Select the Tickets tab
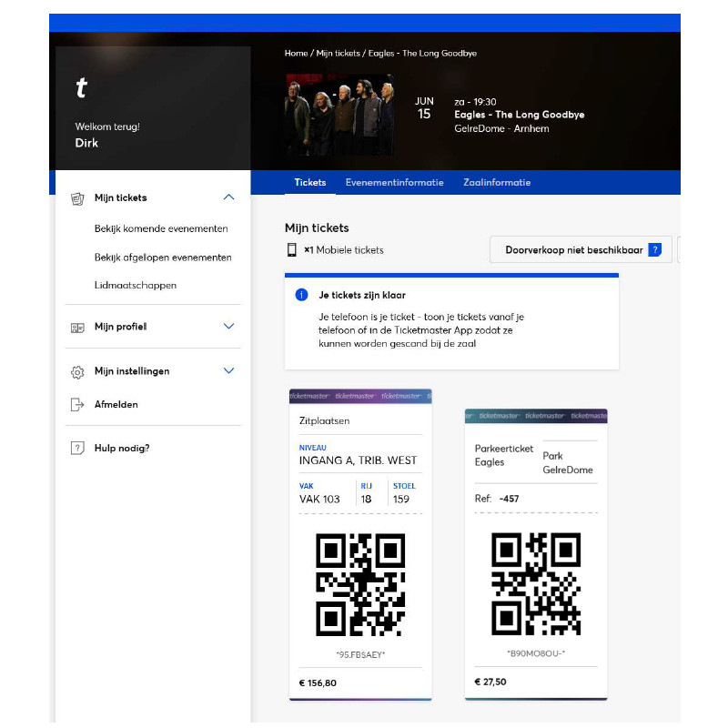Screen dimensions: 728x728 [309, 182]
